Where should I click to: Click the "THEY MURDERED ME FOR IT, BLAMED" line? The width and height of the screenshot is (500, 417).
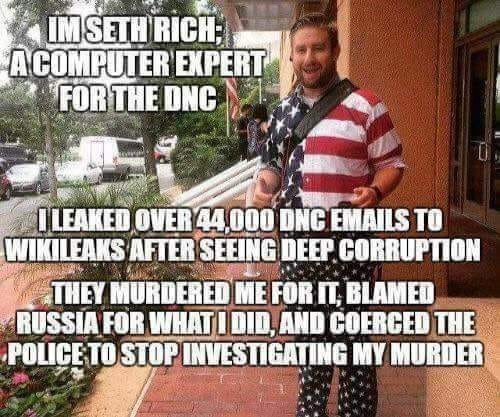[x=244, y=293]
